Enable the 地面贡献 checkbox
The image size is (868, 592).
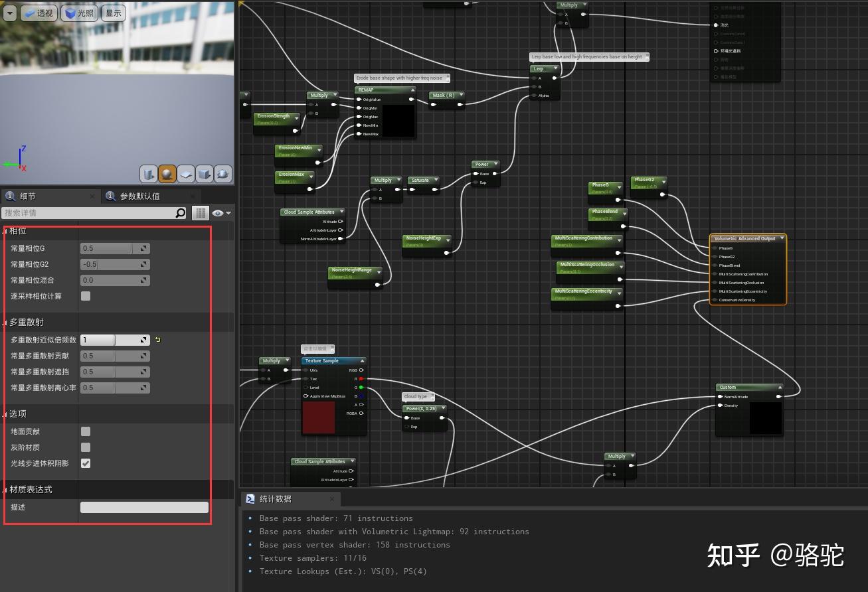(85, 431)
